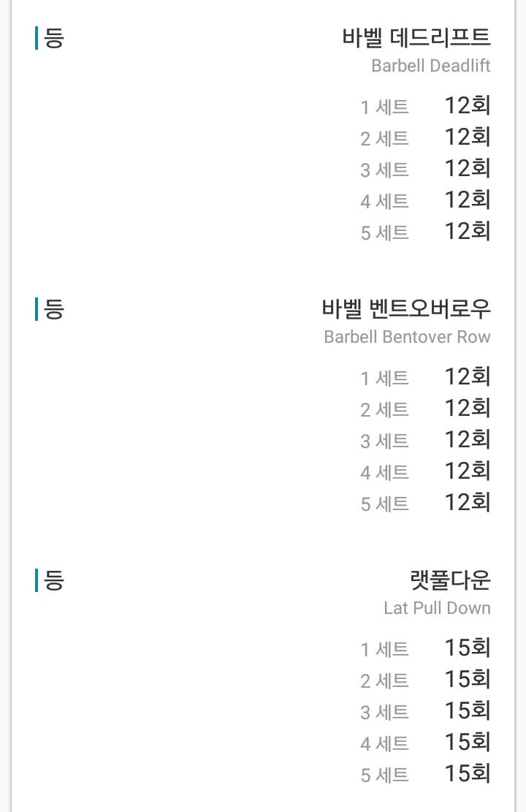
Task: Select 1 세트 label under Barbell Deadlift
Action: point(384,107)
